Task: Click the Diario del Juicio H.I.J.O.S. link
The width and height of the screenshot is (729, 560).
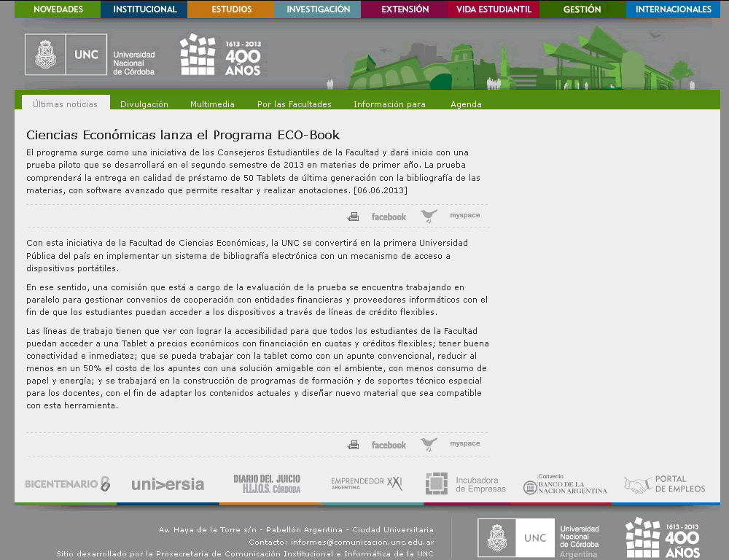Action: coord(267,484)
